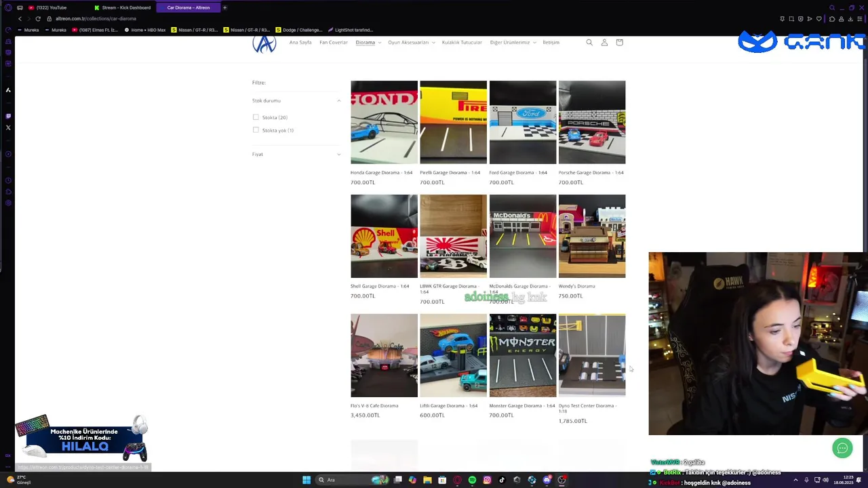Take a snapshot with the browser snapshot icon
The width and height of the screenshot is (868, 488).
click(791, 18)
